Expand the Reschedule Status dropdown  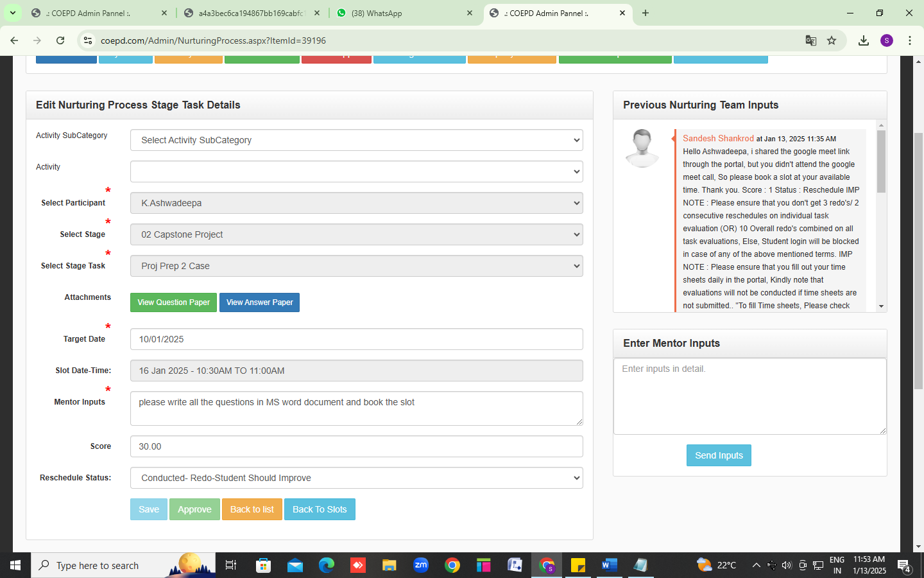356,478
